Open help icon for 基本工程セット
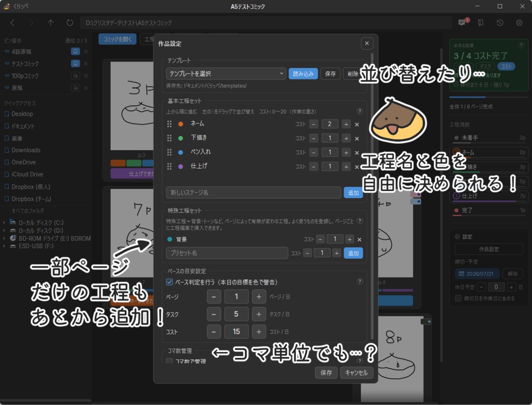This screenshot has width=532, height=405. point(360,111)
